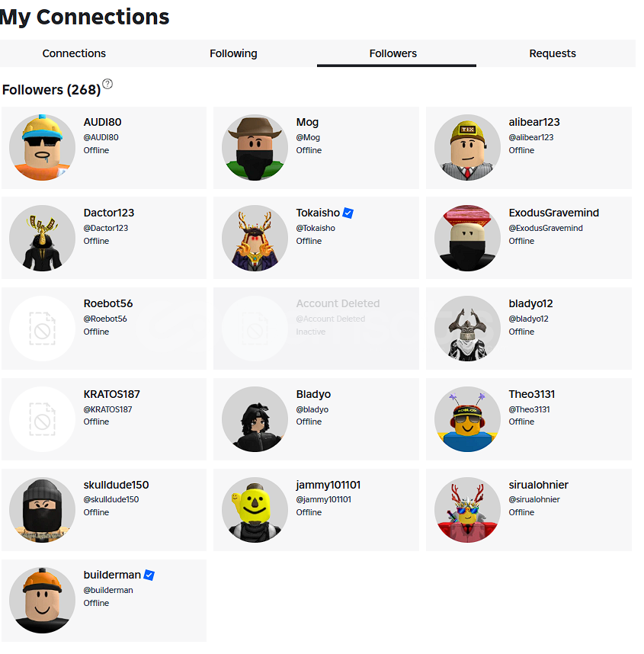The image size is (644, 654).
Task: Open ExodusGravemind's profile name link
Action: coord(553,213)
